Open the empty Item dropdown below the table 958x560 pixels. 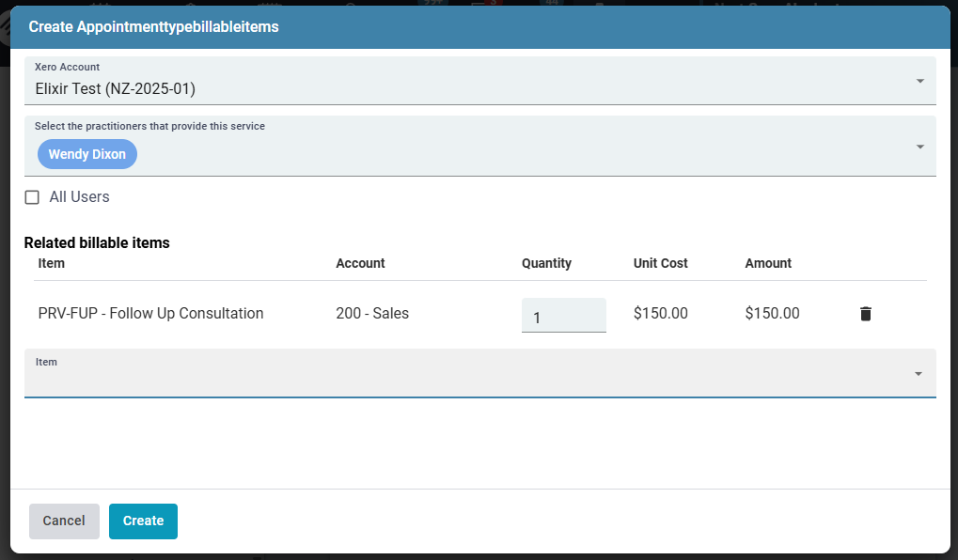tap(919, 373)
